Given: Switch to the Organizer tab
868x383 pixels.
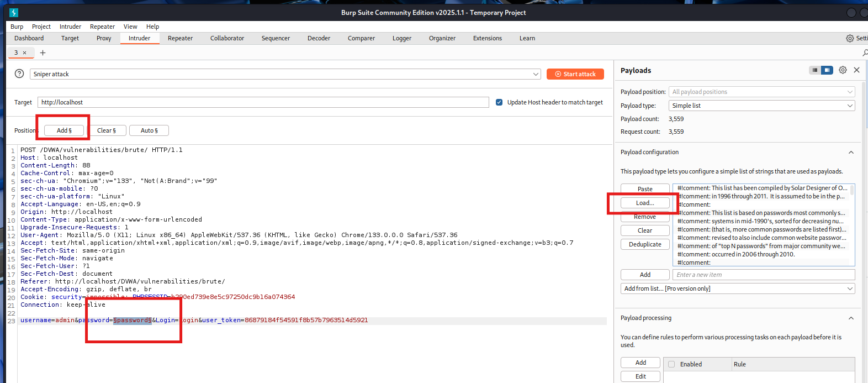Looking at the screenshot, I should click(442, 38).
